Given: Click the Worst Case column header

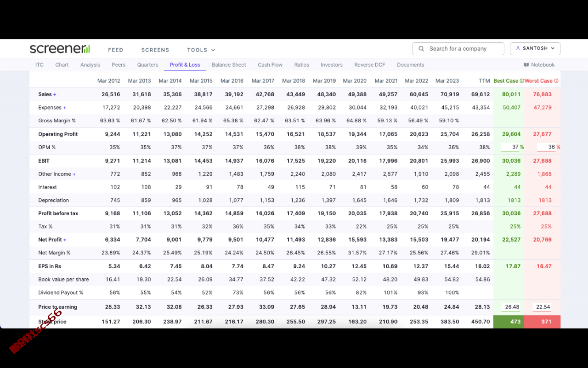Looking at the screenshot, I should (538, 81).
